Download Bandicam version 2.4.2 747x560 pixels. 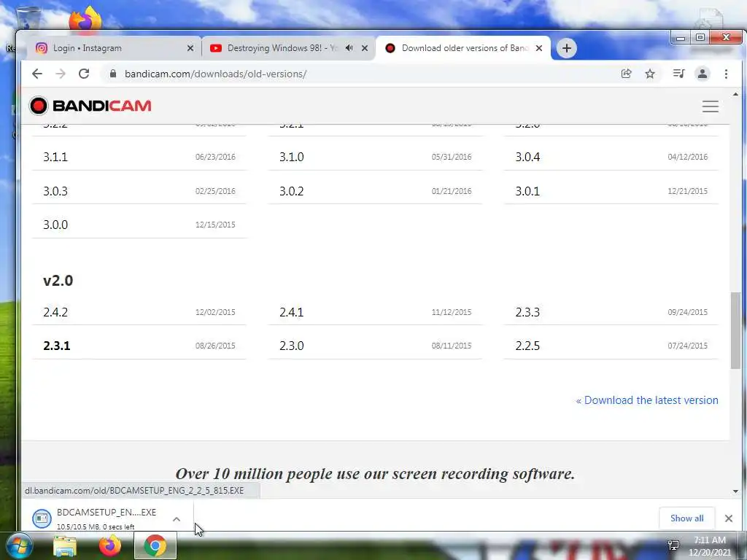139,312
